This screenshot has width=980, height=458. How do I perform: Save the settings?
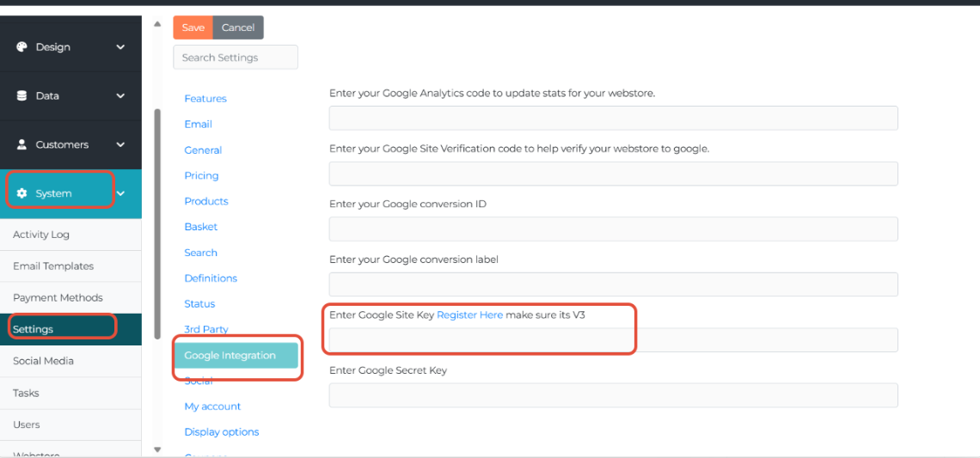coord(193,27)
